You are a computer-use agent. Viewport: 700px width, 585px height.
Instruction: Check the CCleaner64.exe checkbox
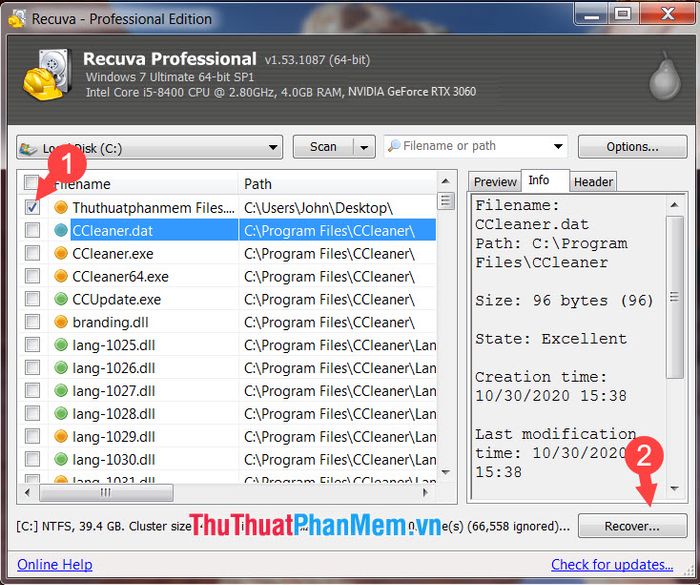coord(32,276)
